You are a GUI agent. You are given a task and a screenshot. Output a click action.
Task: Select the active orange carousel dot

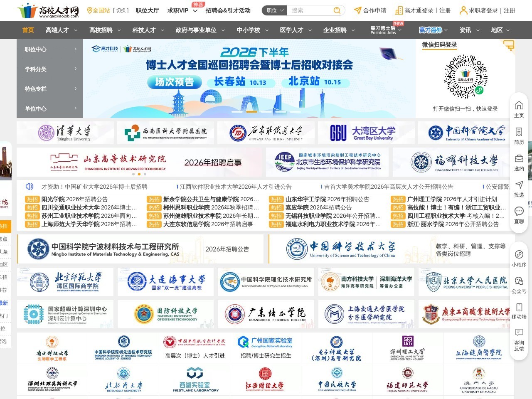pyautogui.click(x=139, y=174)
